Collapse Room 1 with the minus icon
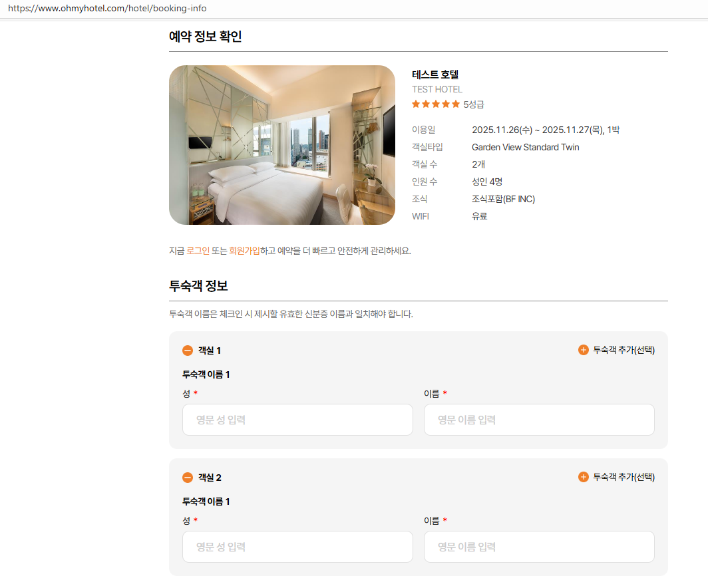The height and width of the screenshot is (588, 708). [188, 351]
